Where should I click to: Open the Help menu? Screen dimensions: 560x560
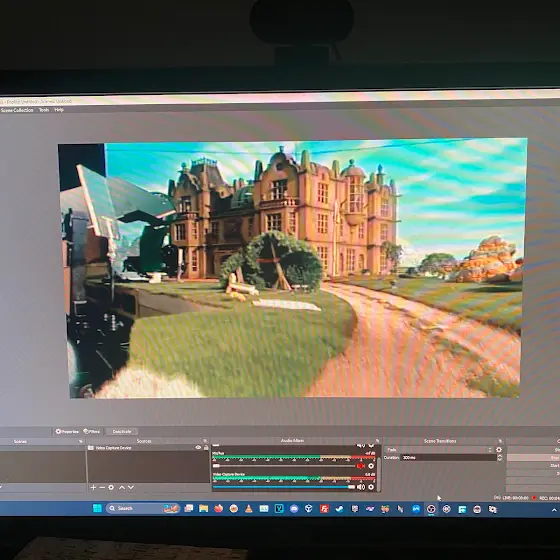(x=59, y=110)
